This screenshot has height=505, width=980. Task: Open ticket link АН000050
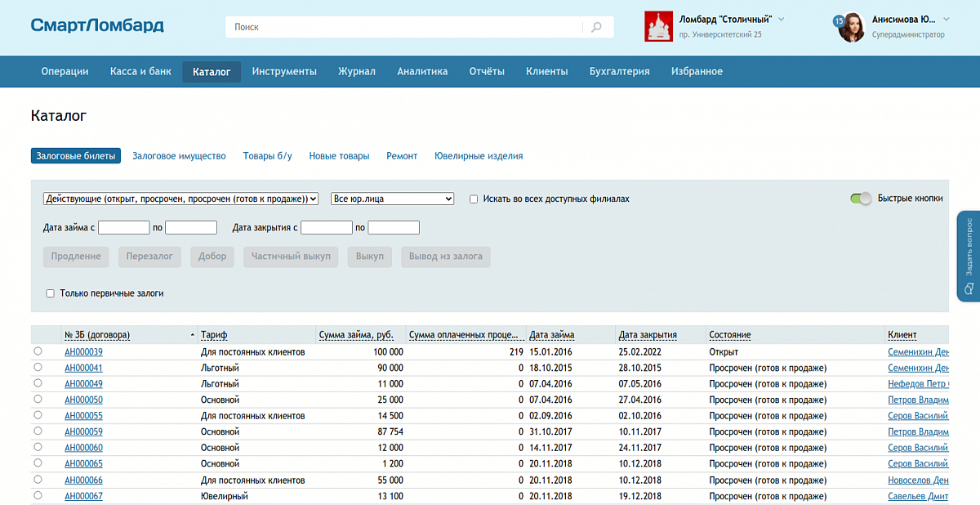(x=83, y=400)
